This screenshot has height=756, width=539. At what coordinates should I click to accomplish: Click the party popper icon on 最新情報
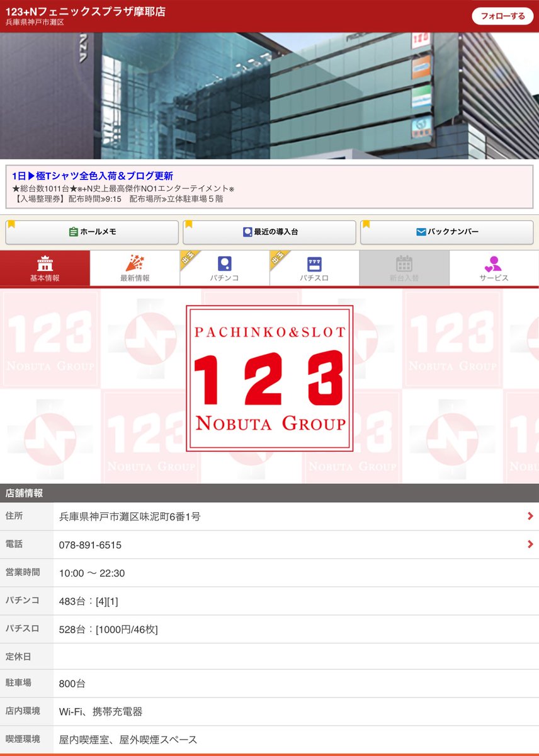(x=135, y=263)
